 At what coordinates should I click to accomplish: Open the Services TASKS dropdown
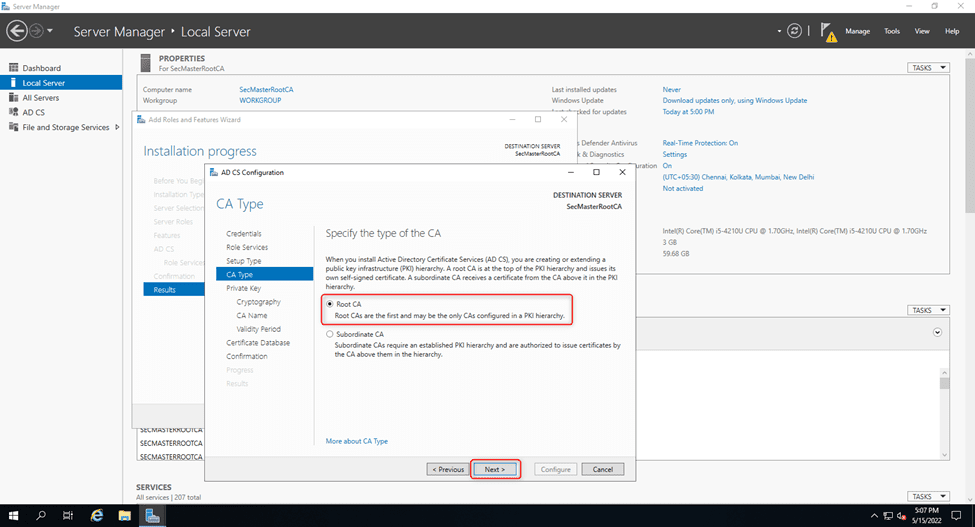click(x=928, y=497)
